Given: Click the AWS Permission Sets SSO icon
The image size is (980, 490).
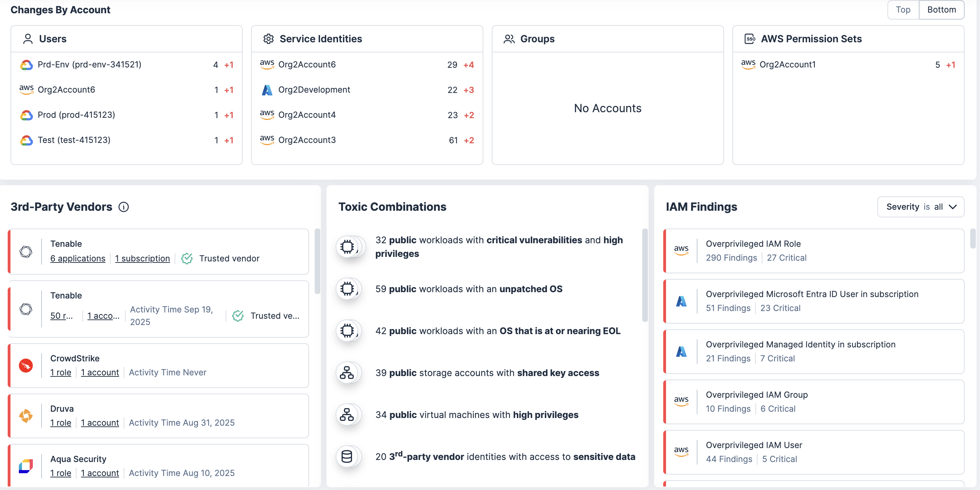Looking at the screenshot, I should [749, 39].
